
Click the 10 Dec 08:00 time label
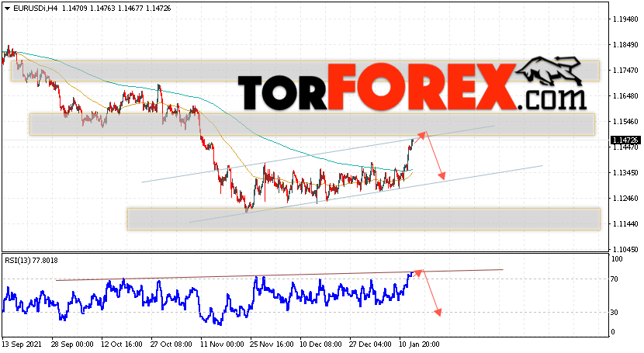click(320, 344)
